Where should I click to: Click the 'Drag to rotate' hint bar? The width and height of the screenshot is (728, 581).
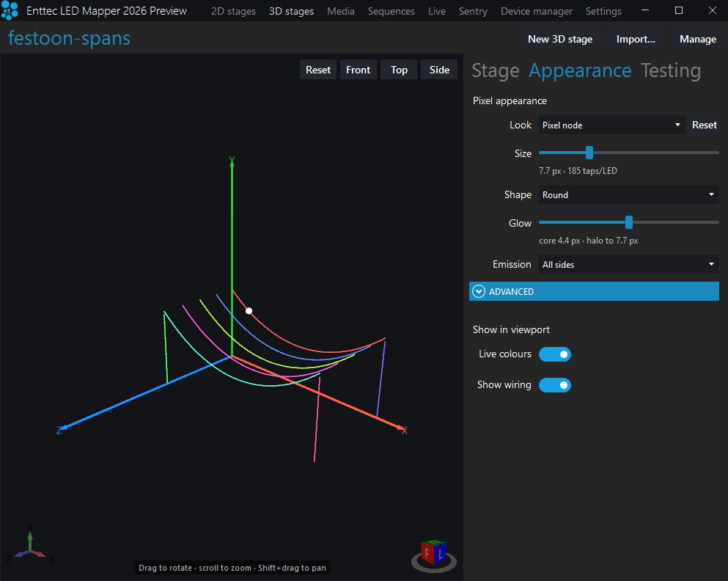(x=232, y=568)
